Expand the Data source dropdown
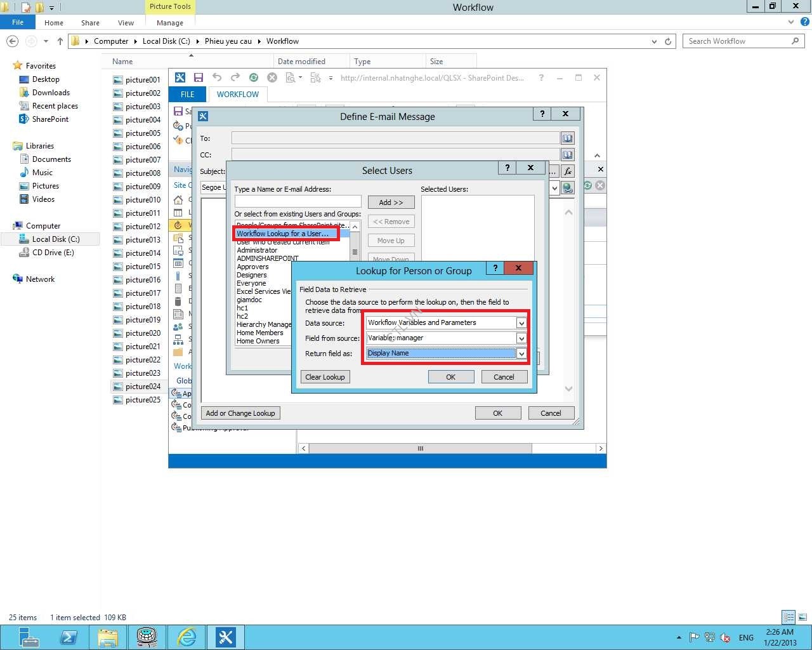812x650 pixels. coord(521,323)
